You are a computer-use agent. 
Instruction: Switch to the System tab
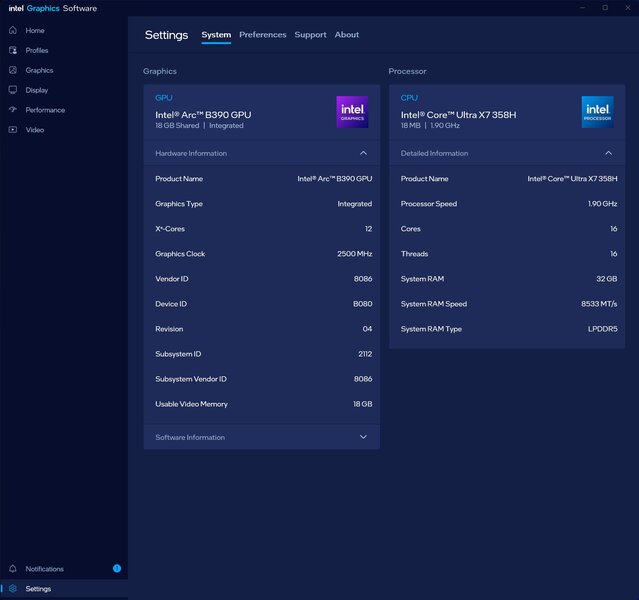tap(216, 35)
